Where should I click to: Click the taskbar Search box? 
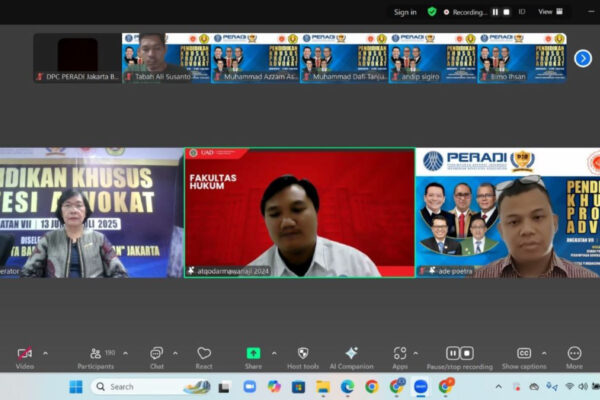(x=150, y=387)
